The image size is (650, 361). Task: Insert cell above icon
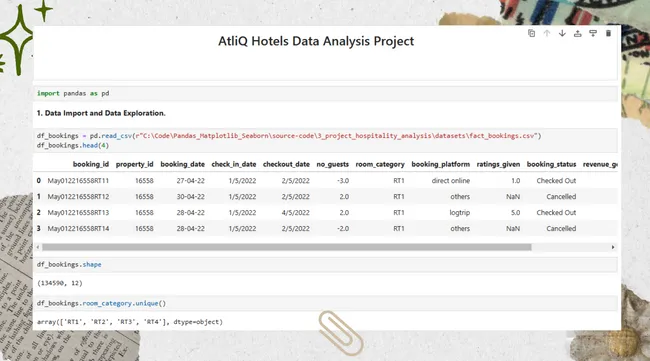577,33
